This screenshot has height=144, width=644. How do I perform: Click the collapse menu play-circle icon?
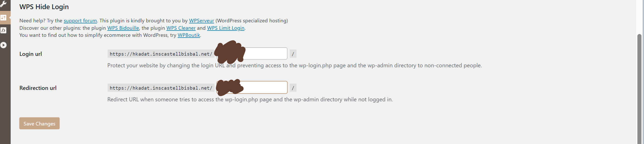pos(4,45)
